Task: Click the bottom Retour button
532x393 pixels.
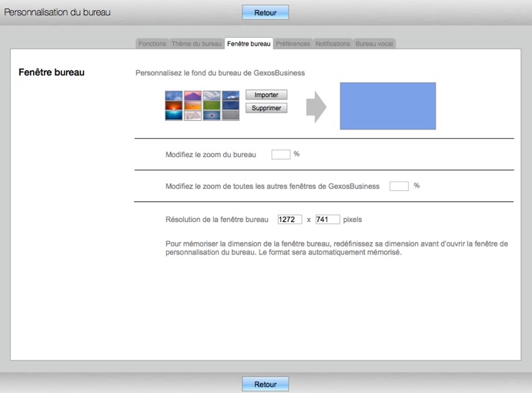Action: (x=266, y=385)
